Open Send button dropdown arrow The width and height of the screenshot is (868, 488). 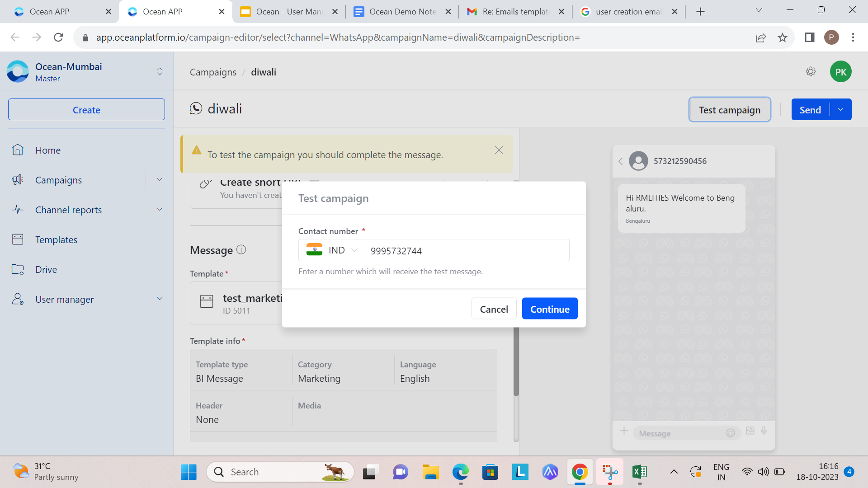840,109
